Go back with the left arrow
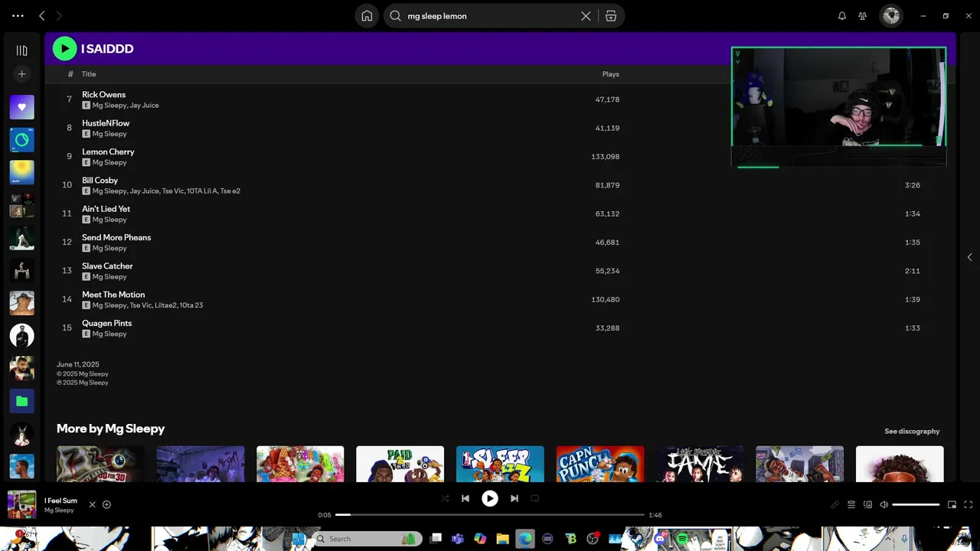Viewport: 980px width, 551px height. tap(42, 15)
